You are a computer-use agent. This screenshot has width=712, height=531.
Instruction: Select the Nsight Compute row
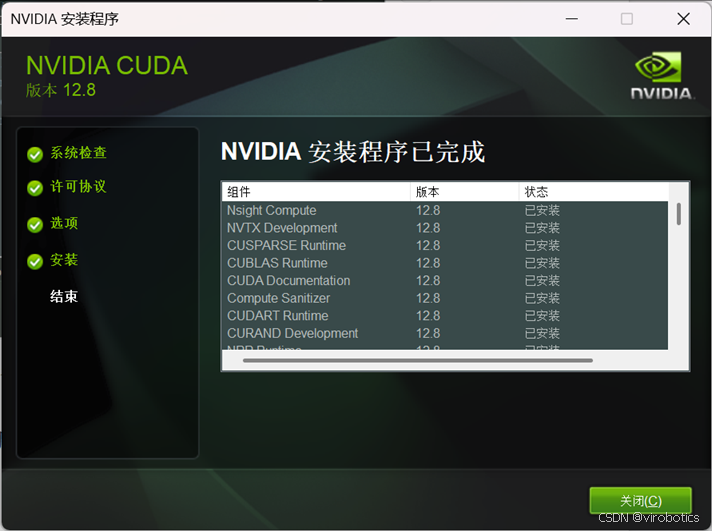pos(445,210)
